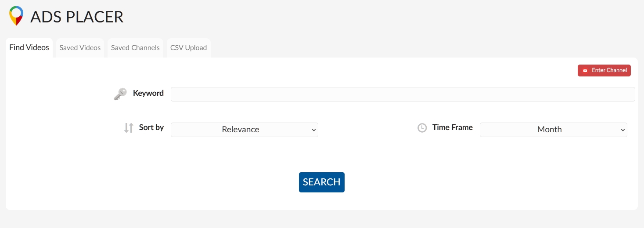Click the ADS PLACER title text
Image resolution: width=644 pixels, height=228 pixels.
(x=77, y=17)
